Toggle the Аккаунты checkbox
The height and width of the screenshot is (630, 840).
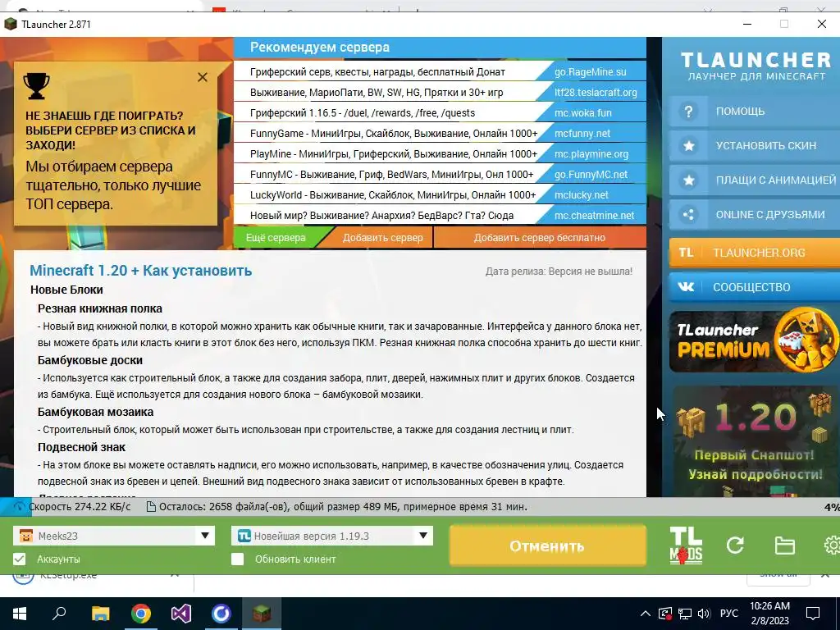pyautogui.click(x=20, y=559)
